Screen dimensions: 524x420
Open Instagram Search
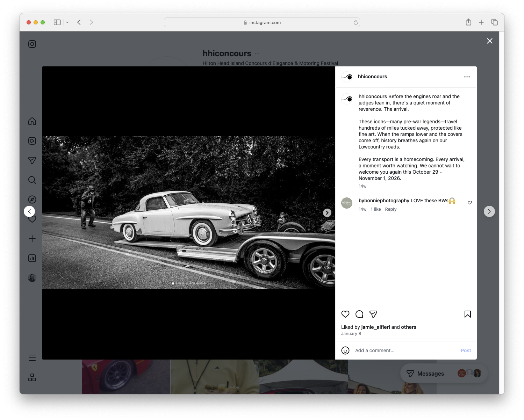coord(32,180)
